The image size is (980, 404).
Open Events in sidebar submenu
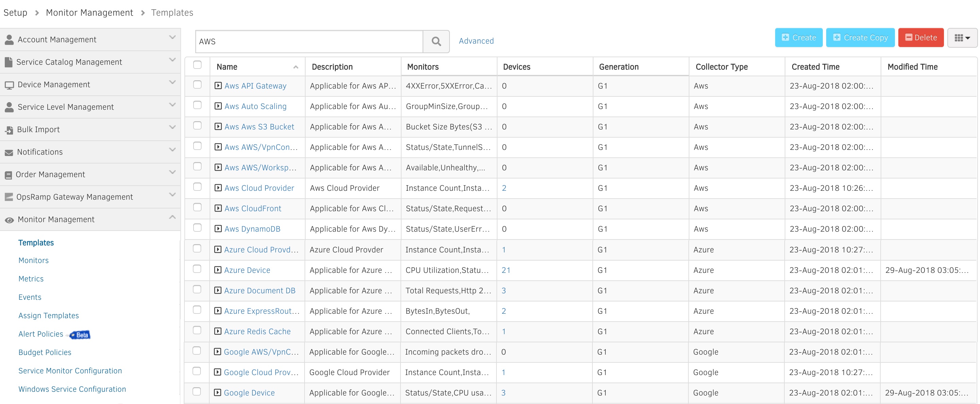tap(30, 297)
